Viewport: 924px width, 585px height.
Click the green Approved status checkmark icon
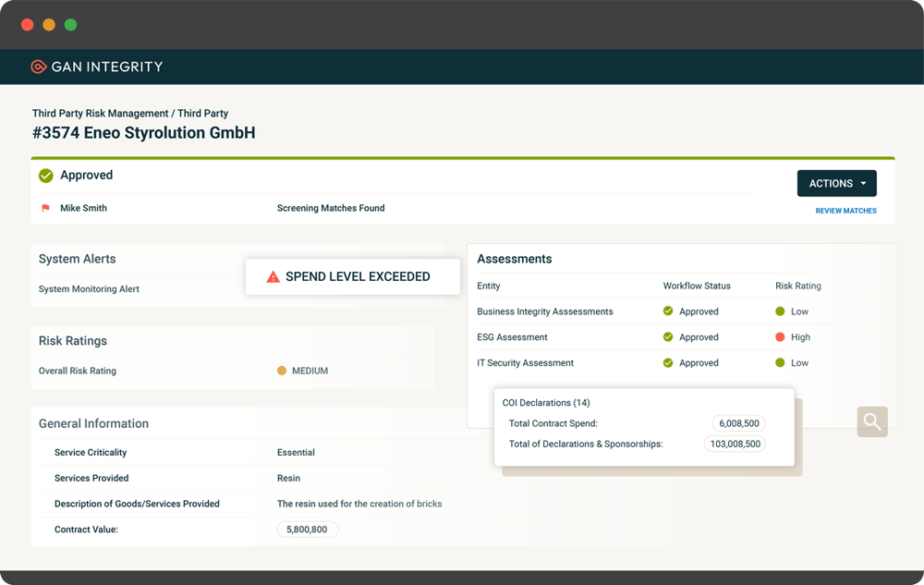pos(46,176)
